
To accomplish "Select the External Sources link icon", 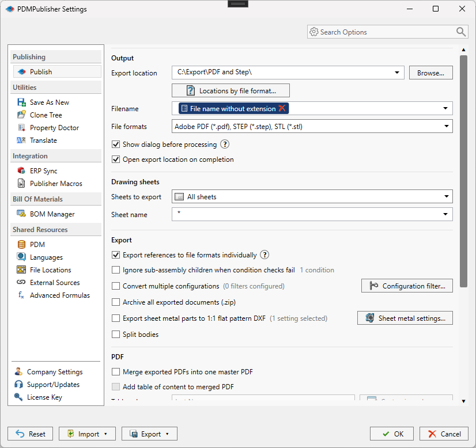I will (21, 282).
